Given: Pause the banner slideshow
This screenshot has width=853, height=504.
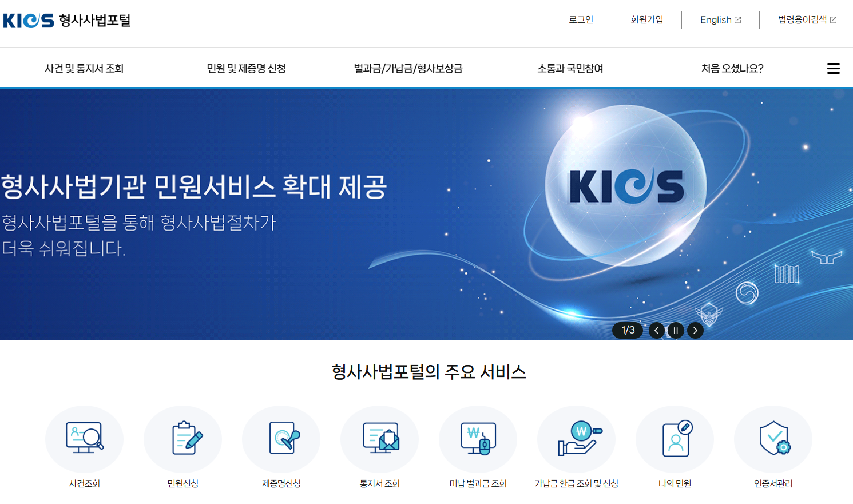Looking at the screenshot, I should [x=676, y=330].
